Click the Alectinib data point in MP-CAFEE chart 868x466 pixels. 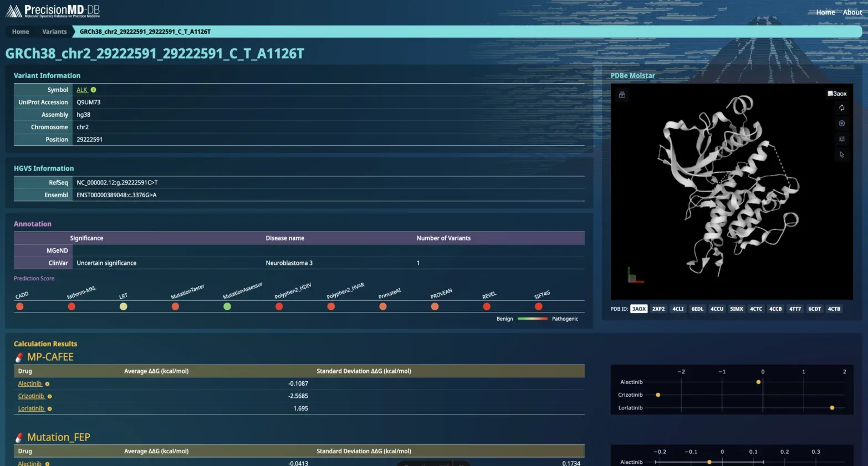758,382
